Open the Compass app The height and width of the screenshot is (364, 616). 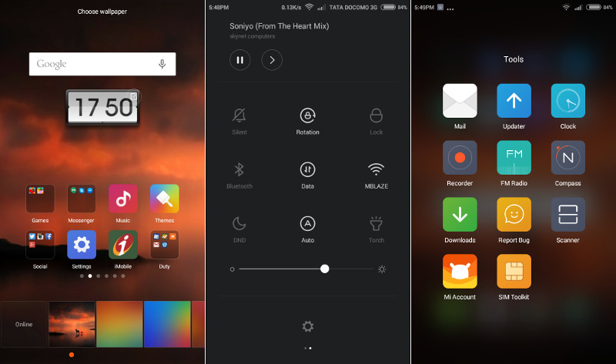567,158
